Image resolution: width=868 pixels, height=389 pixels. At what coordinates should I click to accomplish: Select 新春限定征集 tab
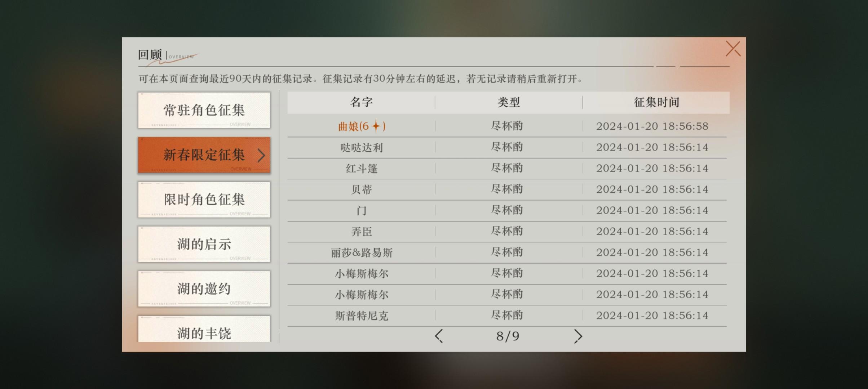[204, 155]
